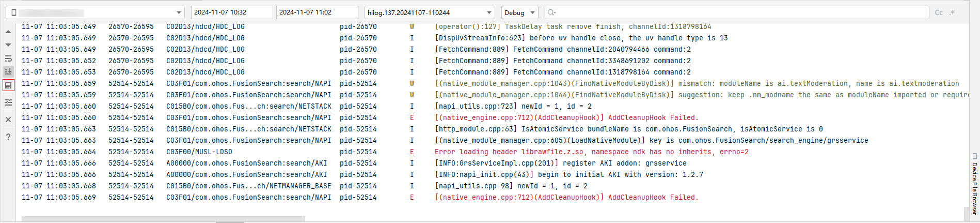Click the horizontal scrollbar at the bottom
Viewport: 980px width, 223px height.
(x=163, y=219)
